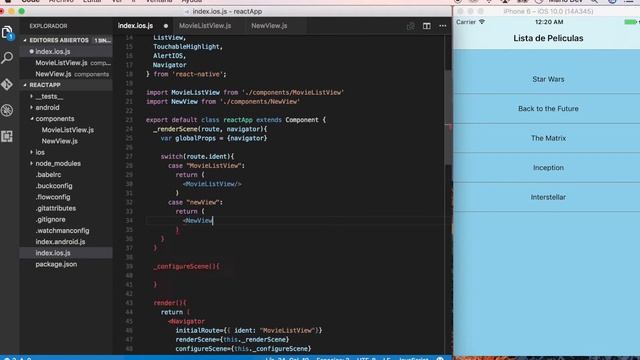This screenshot has width=640, height=360.
Task: Tap the Interstellar row in simulator
Action: (547, 197)
